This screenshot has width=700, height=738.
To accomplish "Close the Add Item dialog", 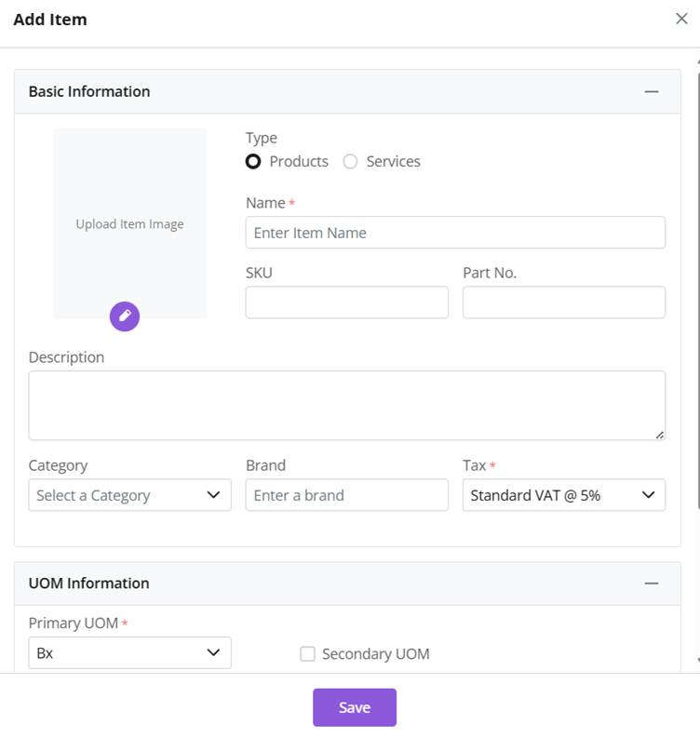I will point(681,19).
